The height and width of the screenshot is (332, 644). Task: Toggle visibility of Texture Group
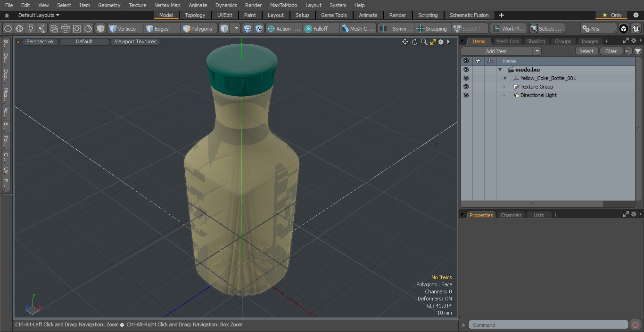pyautogui.click(x=466, y=87)
